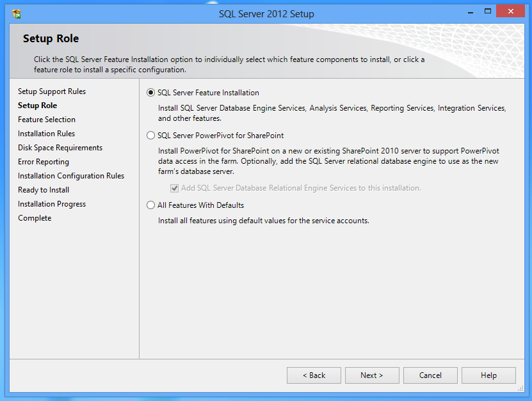Close the SQL Server 2012 Setup window

(511, 11)
